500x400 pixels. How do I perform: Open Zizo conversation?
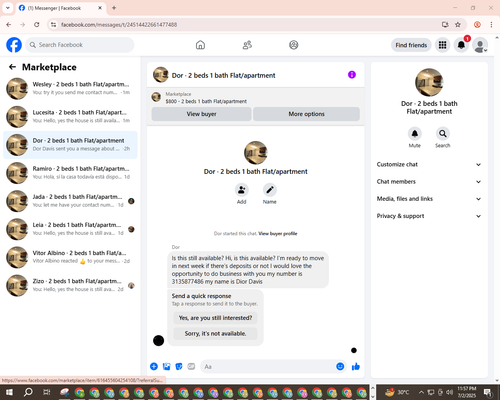[70, 286]
